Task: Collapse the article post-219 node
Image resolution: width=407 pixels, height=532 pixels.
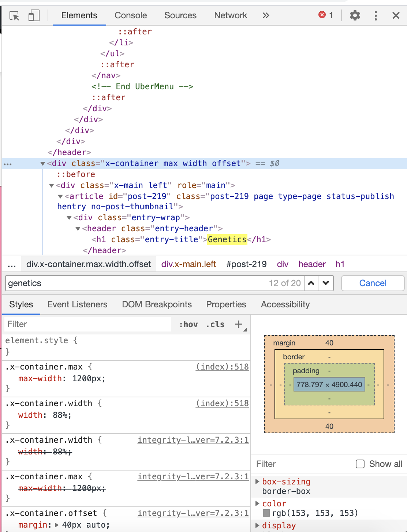Action: point(60,196)
